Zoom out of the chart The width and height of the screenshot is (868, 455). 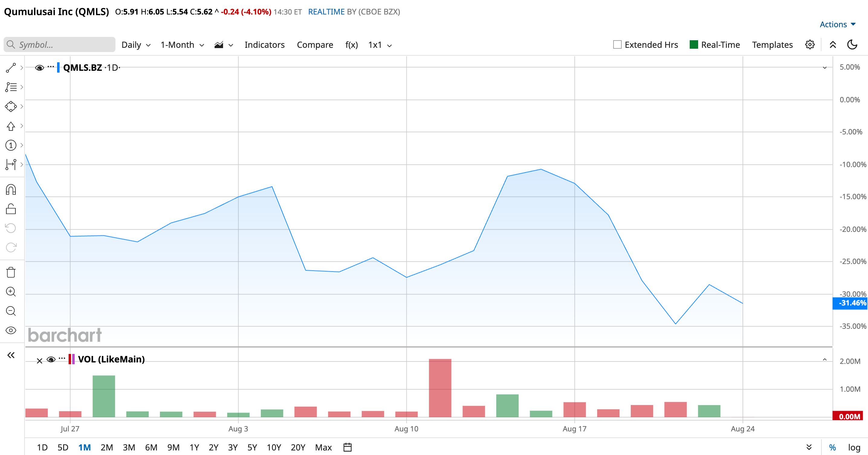click(11, 311)
